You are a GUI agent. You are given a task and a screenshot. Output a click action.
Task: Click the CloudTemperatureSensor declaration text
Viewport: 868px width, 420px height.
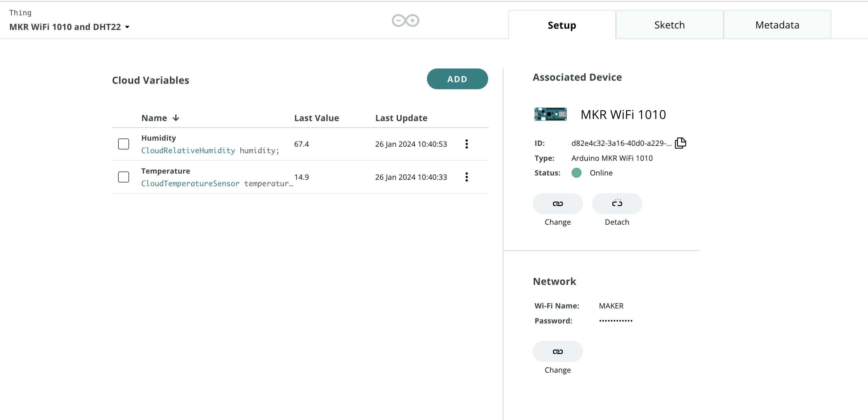[190, 183]
